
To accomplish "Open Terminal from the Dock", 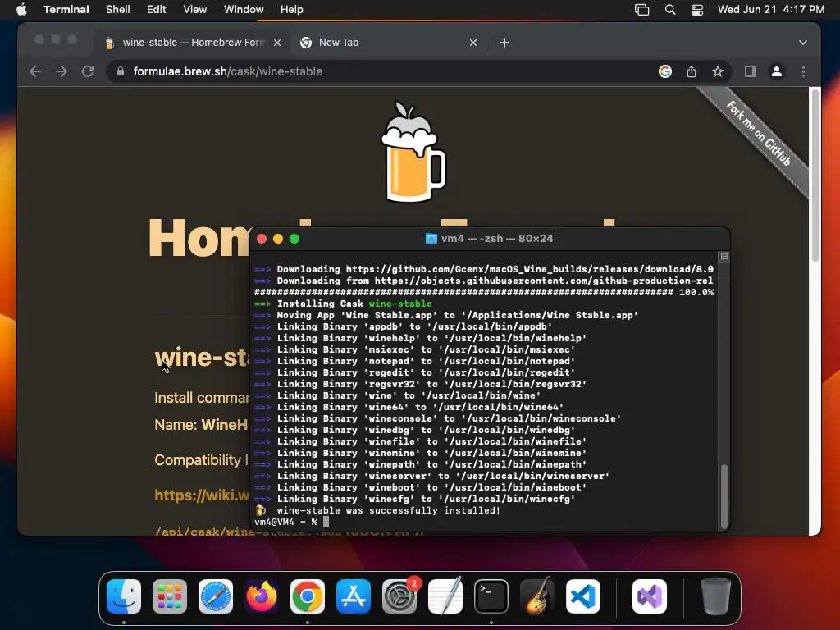I will [x=491, y=596].
